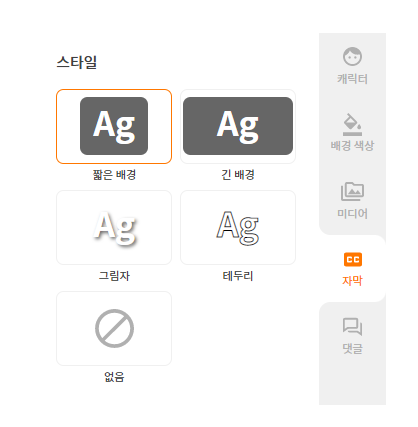Click the 테두리 caption under outline style
This screenshot has width=418, height=427.
coord(238,276)
